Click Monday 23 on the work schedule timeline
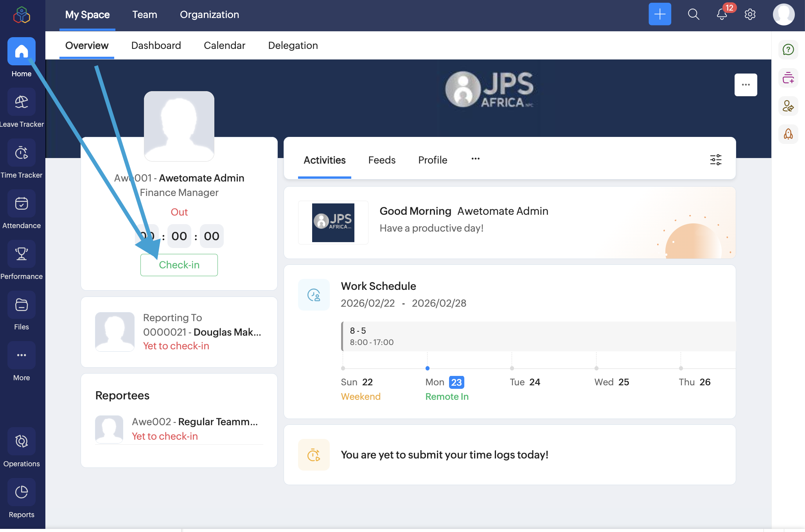Screen dimensions: 805x532 [x=456, y=382]
